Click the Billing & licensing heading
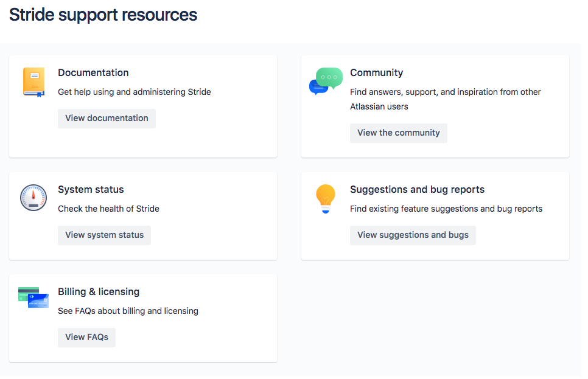This screenshot has width=588, height=379. click(99, 291)
